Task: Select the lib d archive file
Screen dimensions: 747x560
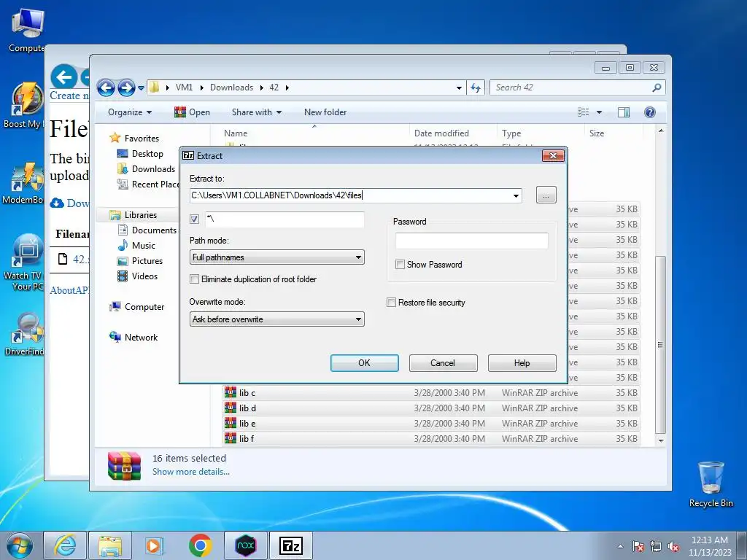Action: [x=430, y=408]
